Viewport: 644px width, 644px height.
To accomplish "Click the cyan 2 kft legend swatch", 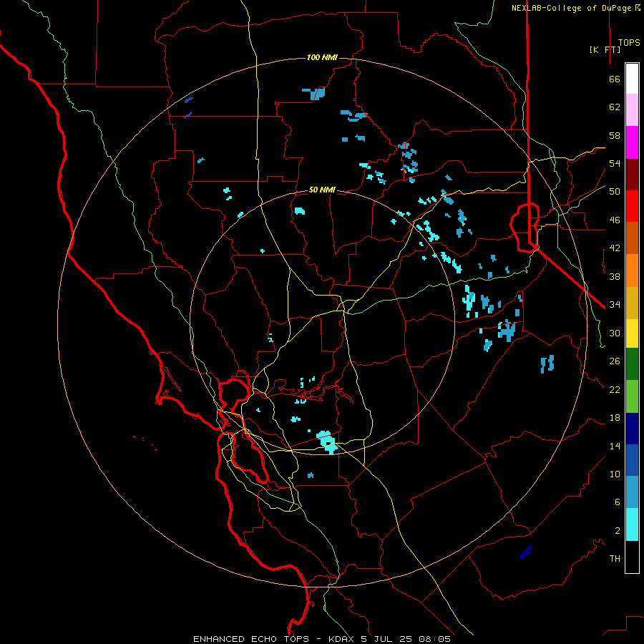I will [x=632, y=525].
